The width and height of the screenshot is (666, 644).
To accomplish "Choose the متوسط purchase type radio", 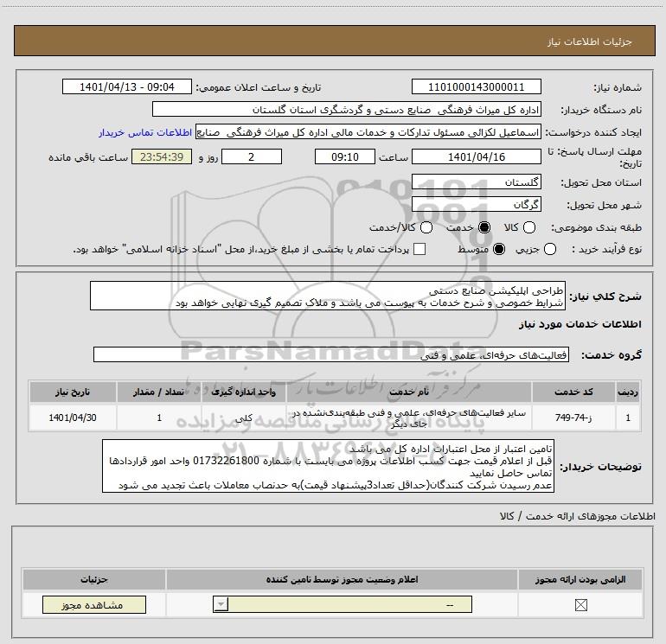I will [499, 249].
